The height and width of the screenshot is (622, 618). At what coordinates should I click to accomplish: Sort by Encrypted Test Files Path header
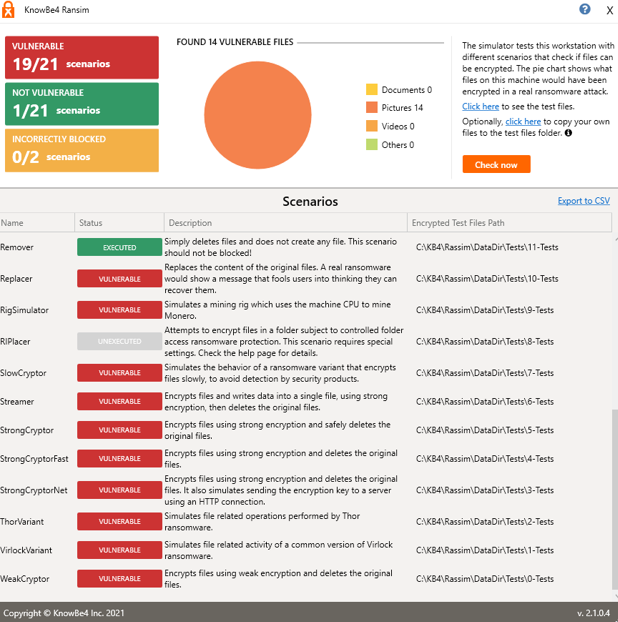point(509,223)
